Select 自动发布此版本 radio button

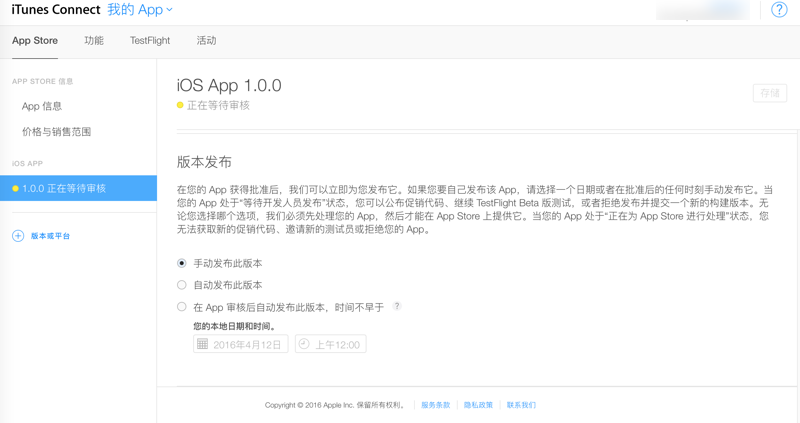tap(182, 285)
